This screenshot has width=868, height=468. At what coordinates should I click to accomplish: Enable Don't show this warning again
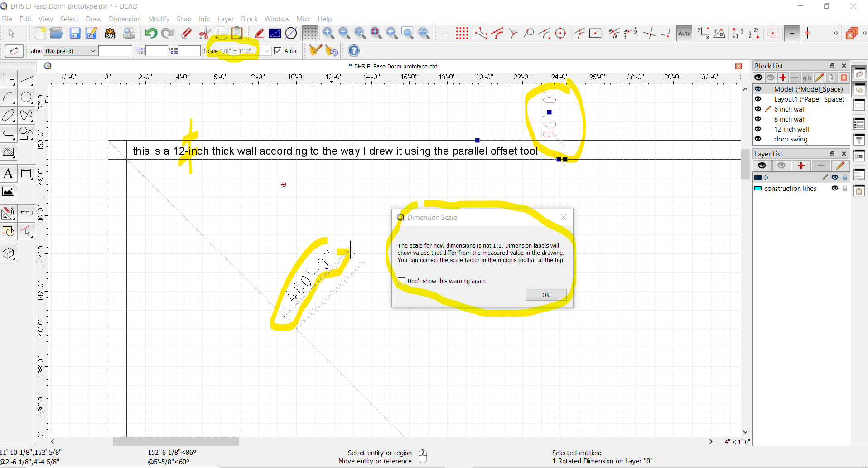pyautogui.click(x=401, y=281)
